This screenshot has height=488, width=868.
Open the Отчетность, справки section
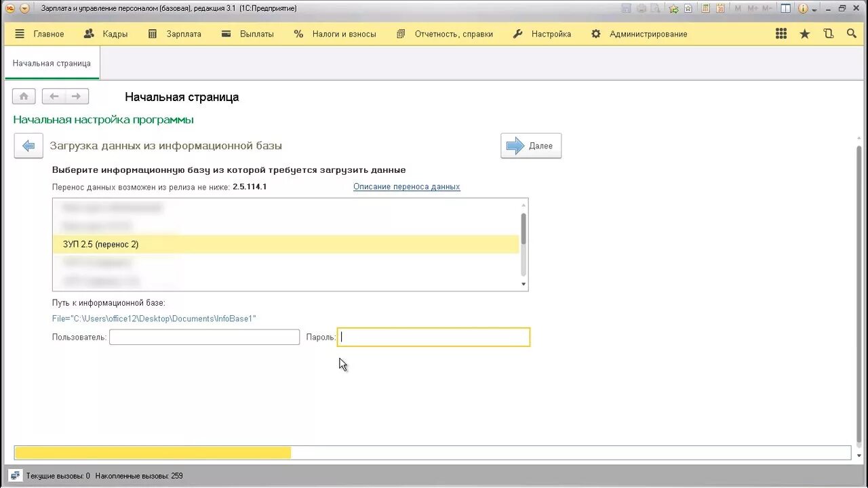(445, 34)
